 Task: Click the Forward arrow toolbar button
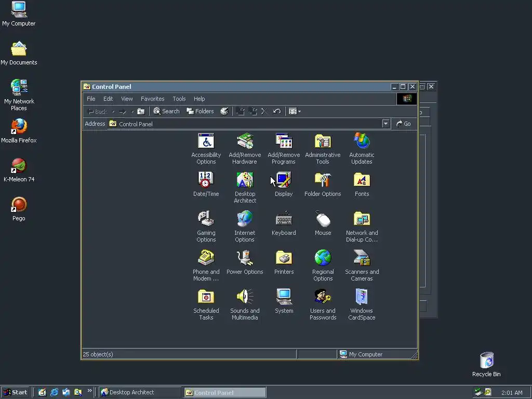(123, 111)
